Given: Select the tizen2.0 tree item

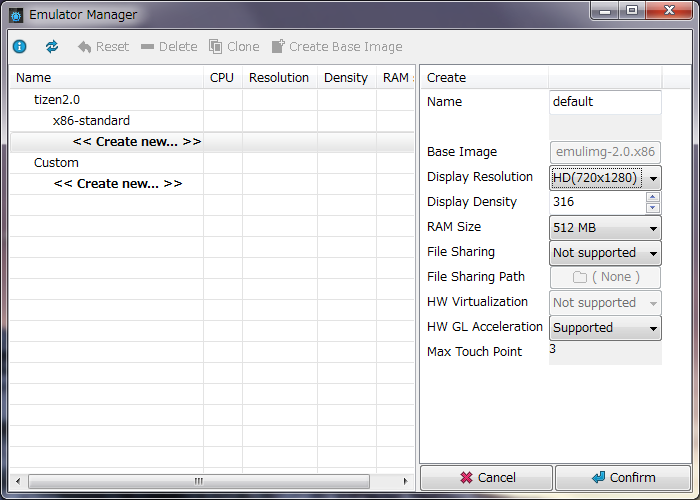Looking at the screenshot, I should coord(57,100).
